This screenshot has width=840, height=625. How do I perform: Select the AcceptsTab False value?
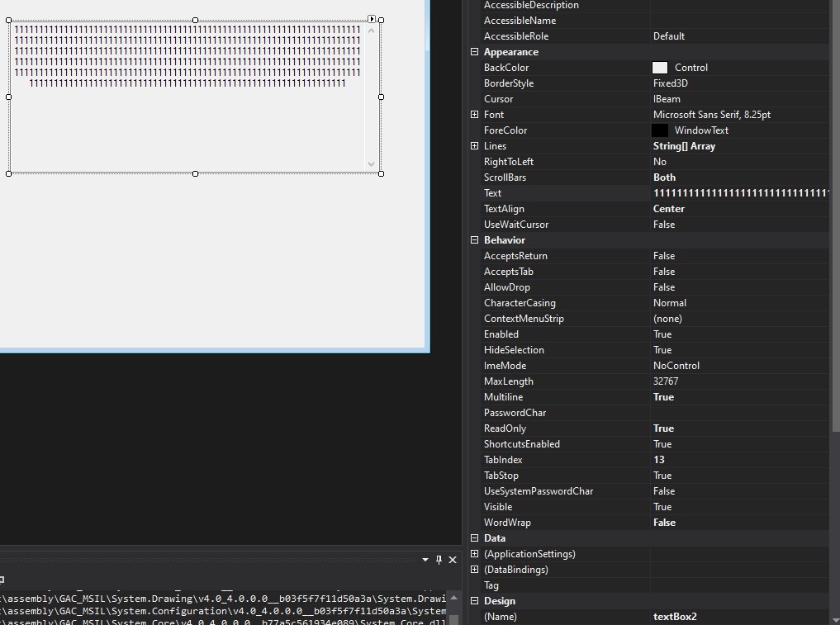point(664,272)
